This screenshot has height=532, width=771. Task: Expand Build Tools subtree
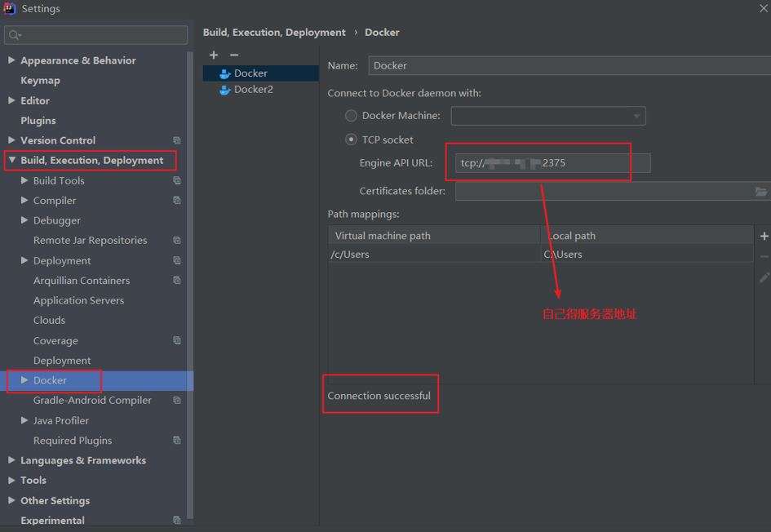pos(24,180)
